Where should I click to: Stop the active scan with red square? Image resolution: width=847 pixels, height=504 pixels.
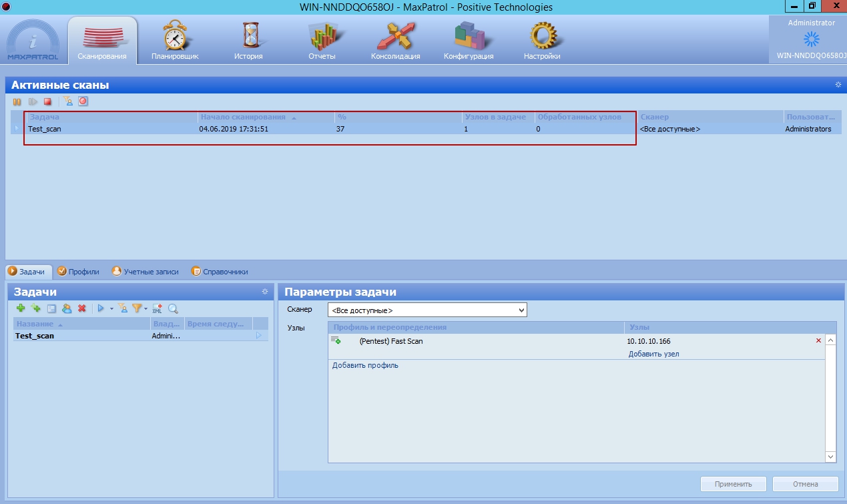(47, 101)
